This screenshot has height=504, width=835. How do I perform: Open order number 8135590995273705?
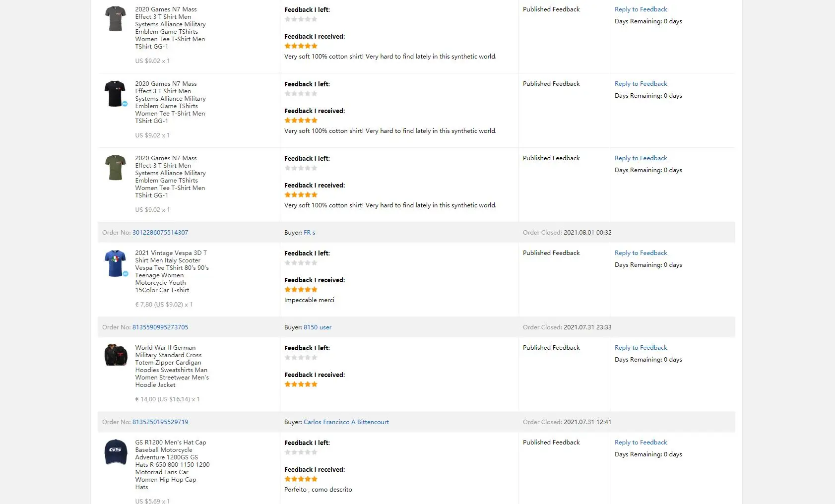click(160, 327)
